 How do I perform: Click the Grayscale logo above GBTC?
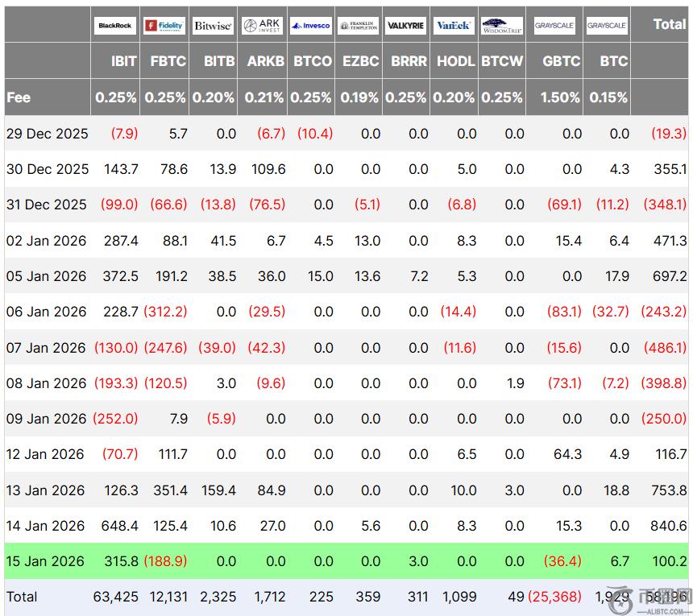(x=554, y=26)
